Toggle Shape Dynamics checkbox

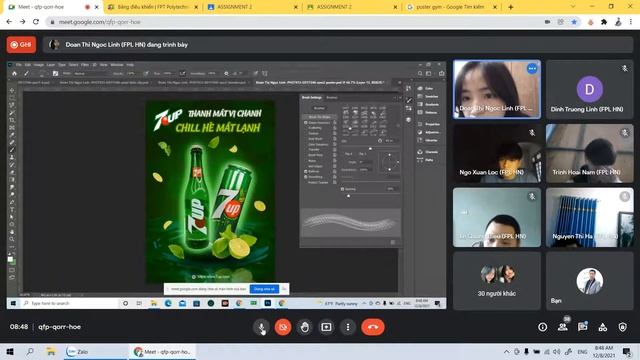click(x=306, y=122)
